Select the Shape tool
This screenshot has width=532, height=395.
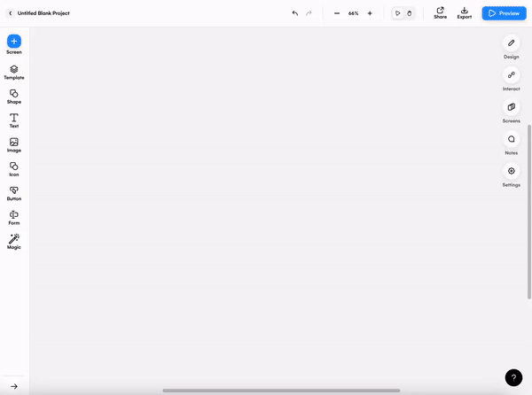click(14, 97)
